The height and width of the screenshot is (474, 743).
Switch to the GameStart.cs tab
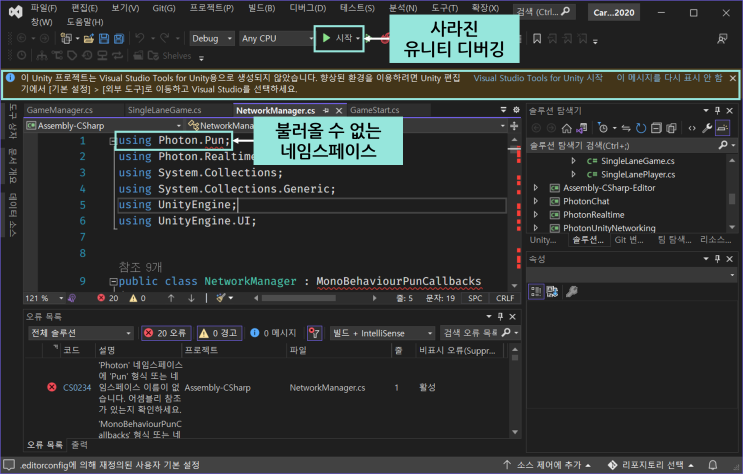pos(374,110)
